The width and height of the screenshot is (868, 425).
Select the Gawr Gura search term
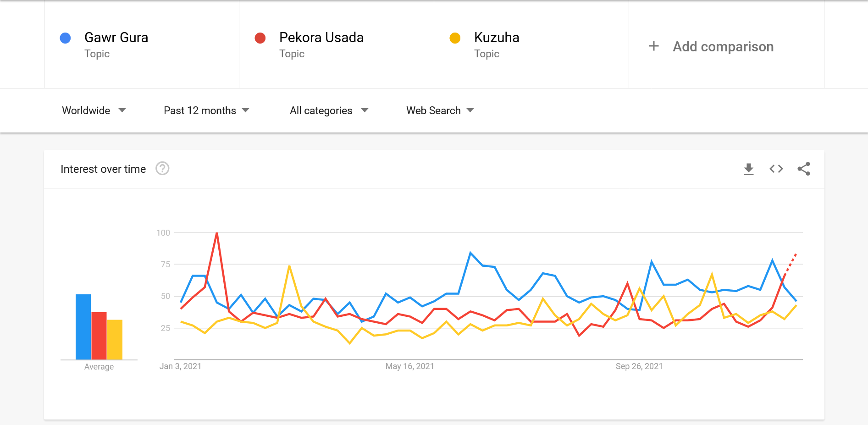[116, 38]
